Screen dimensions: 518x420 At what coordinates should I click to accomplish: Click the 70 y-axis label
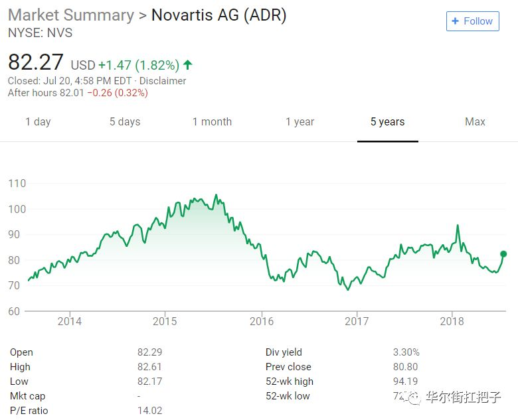click(14, 285)
